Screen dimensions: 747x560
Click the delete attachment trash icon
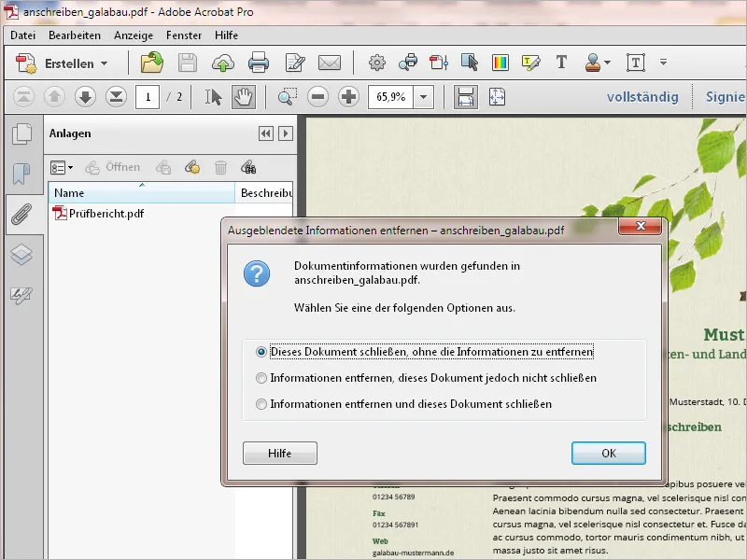pos(220,168)
